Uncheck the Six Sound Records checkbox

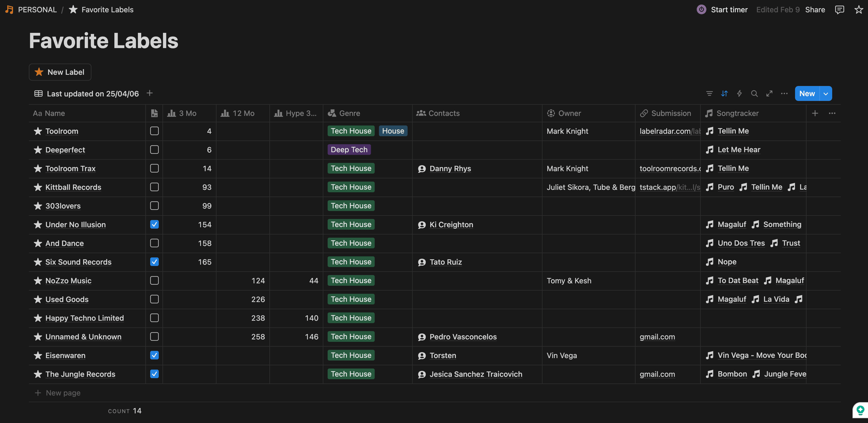(x=154, y=262)
